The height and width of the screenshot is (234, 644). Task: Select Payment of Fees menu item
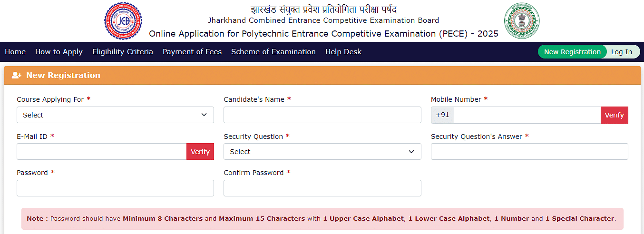pyautogui.click(x=192, y=52)
